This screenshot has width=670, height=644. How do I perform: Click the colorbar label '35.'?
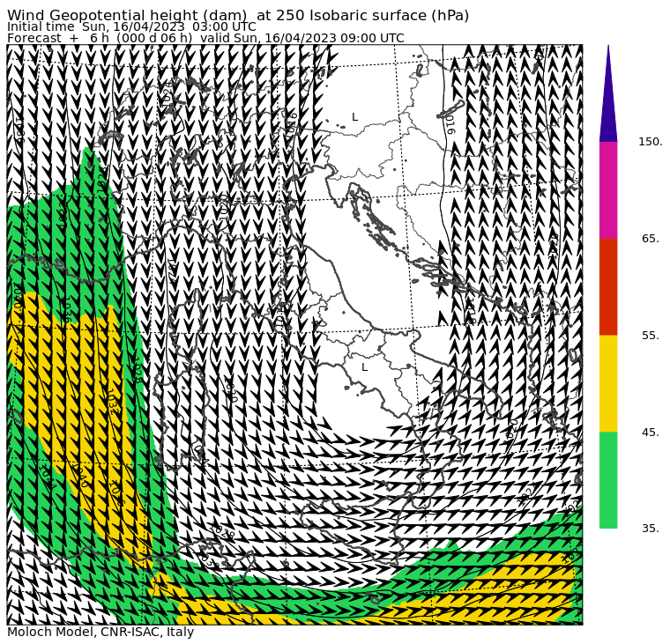tap(651, 529)
